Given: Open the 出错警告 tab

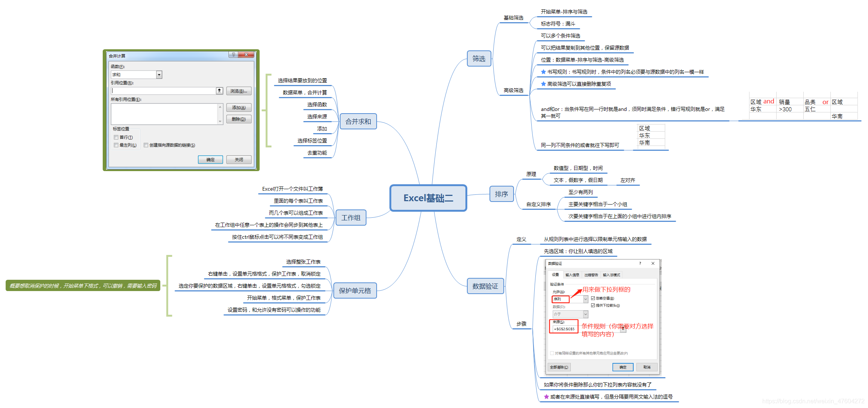Looking at the screenshot, I should tap(591, 275).
